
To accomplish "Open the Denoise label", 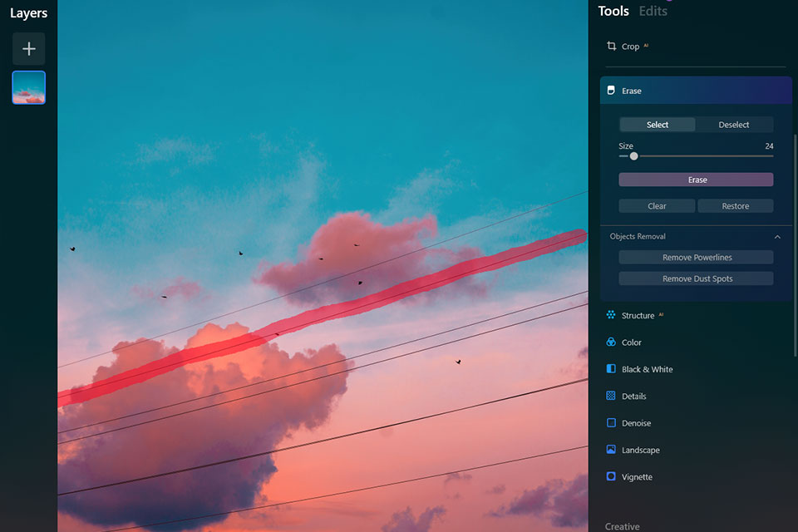I will pyautogui.click(x=636, y=424).
